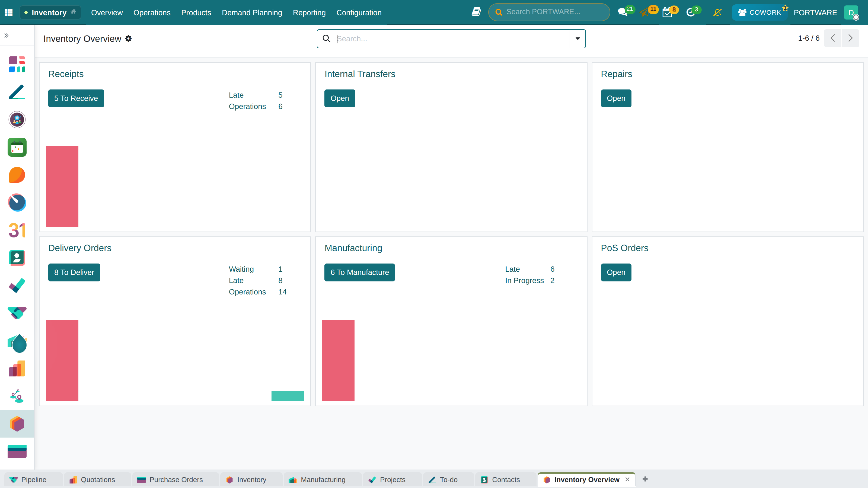The width and height of the screenshot is (868, 488).
Task: Open PoS Orders with Open button
Action: [x=616, y=272]
